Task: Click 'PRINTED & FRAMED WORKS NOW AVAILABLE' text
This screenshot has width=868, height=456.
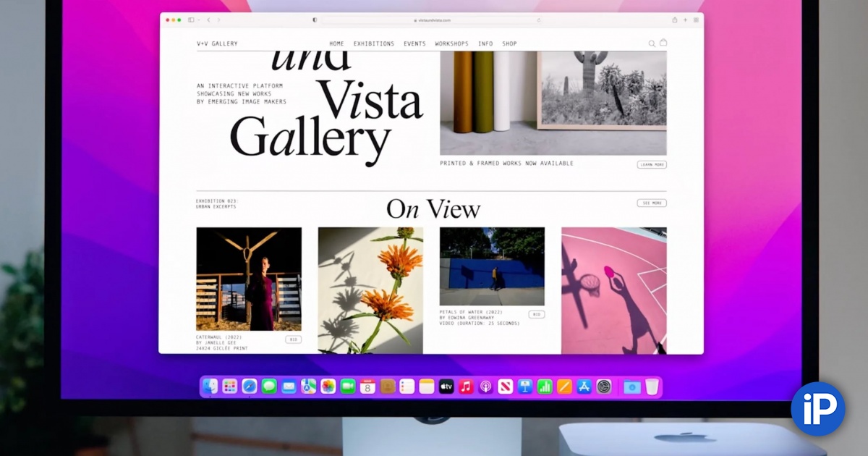Action: click(506, 164)
